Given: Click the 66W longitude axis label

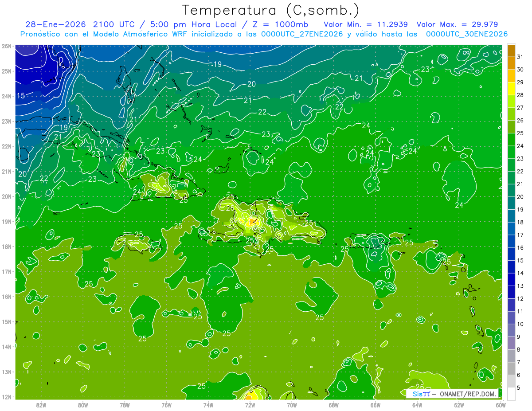Looking at the screenshot, I should [376, 405].
